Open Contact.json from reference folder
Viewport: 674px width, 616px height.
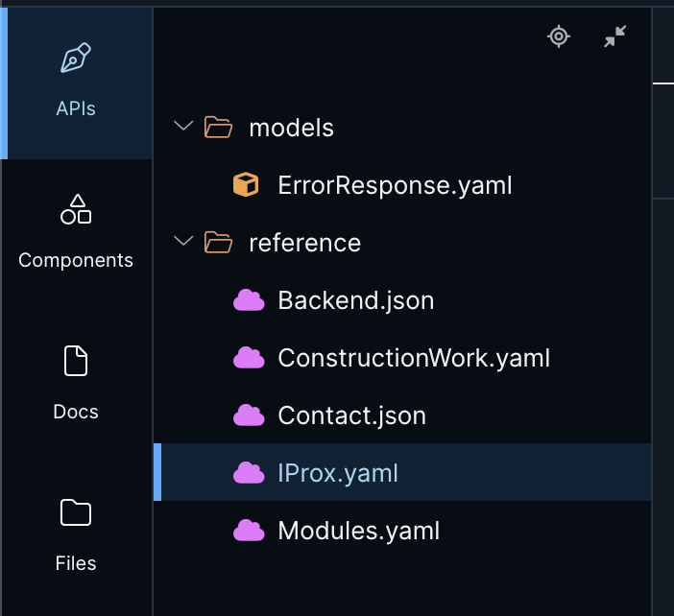pos(351,415)
